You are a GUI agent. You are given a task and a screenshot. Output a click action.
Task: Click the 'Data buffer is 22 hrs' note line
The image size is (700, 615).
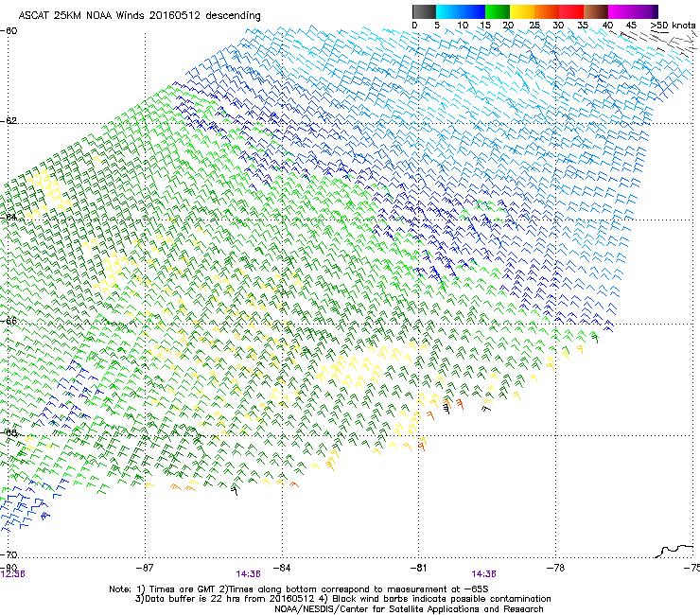[x=342, y=599]
